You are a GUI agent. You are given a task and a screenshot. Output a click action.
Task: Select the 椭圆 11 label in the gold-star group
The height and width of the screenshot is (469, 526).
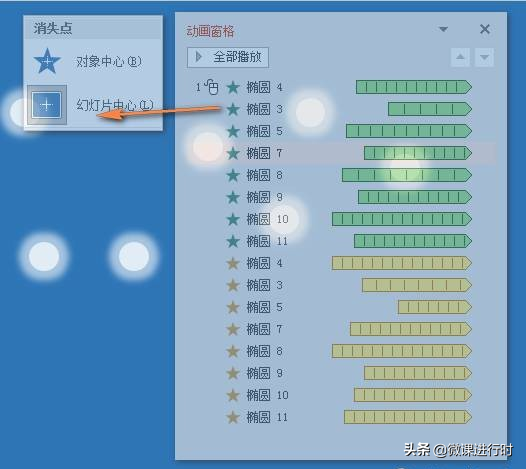tap(267, 418)
